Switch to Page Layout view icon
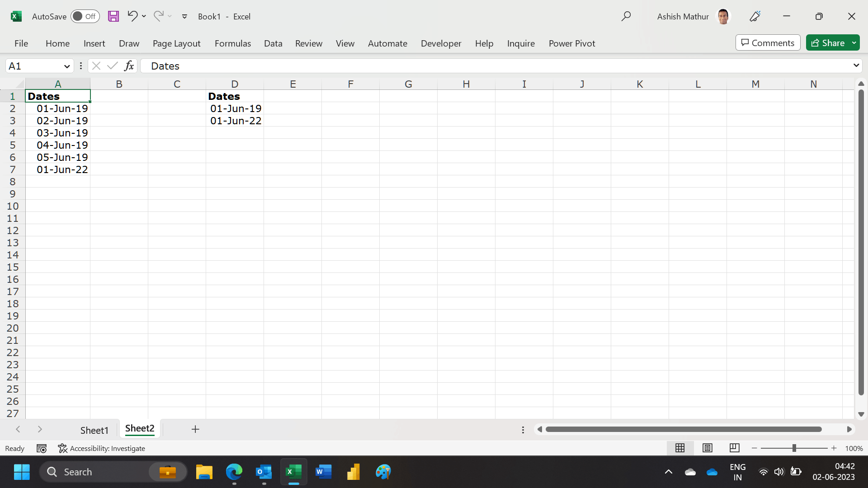The image size is (868, 488). pyautogui.click(x=708, y=448)
